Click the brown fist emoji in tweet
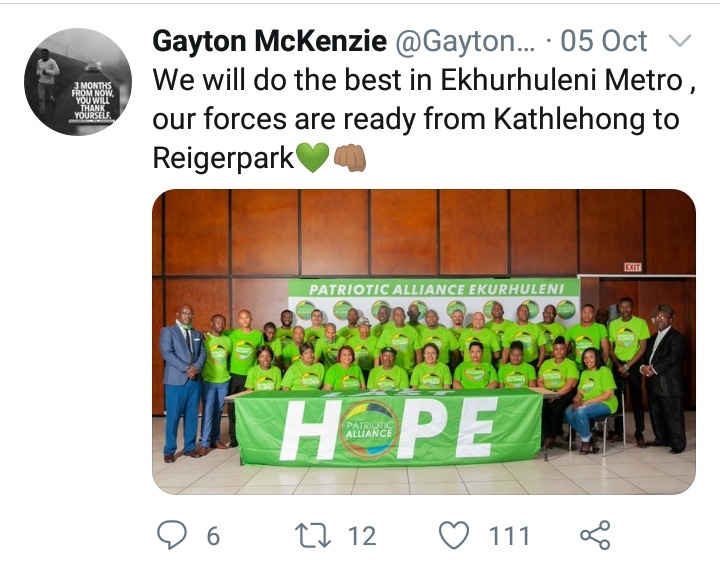 tap(350, 158)
